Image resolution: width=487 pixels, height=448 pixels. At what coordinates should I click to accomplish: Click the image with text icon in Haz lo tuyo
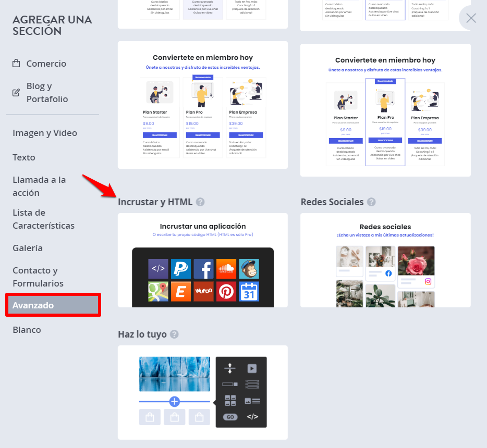pos(252,401)
